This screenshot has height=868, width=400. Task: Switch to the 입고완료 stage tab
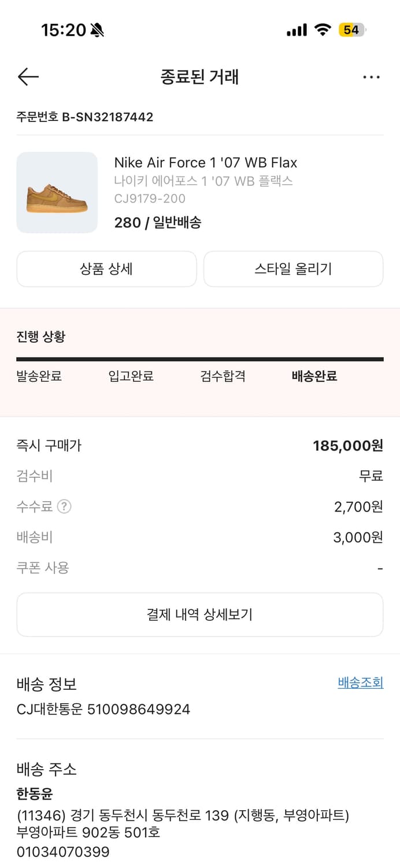pos(131,376)
